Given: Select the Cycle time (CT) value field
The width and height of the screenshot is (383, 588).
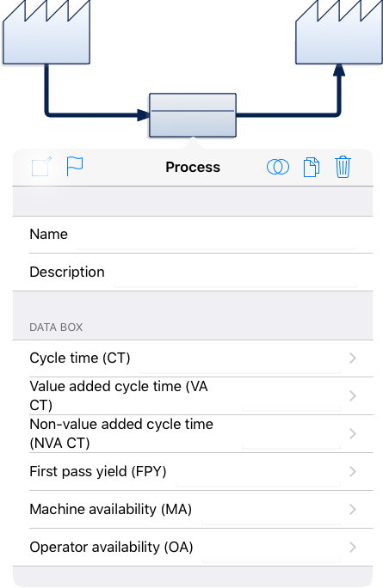Looking at the screenshot, I should click(240, 358).
